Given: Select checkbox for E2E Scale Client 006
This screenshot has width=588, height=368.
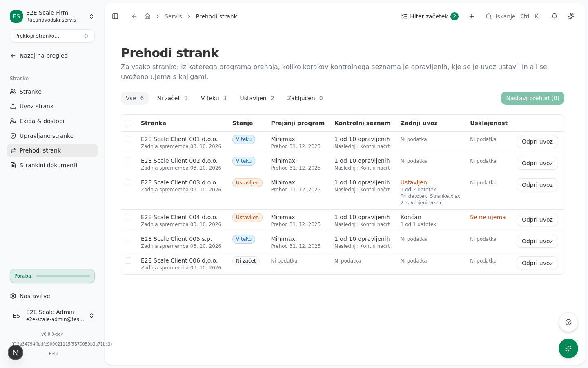Looking at the screenshot, I should pos(128,260).
